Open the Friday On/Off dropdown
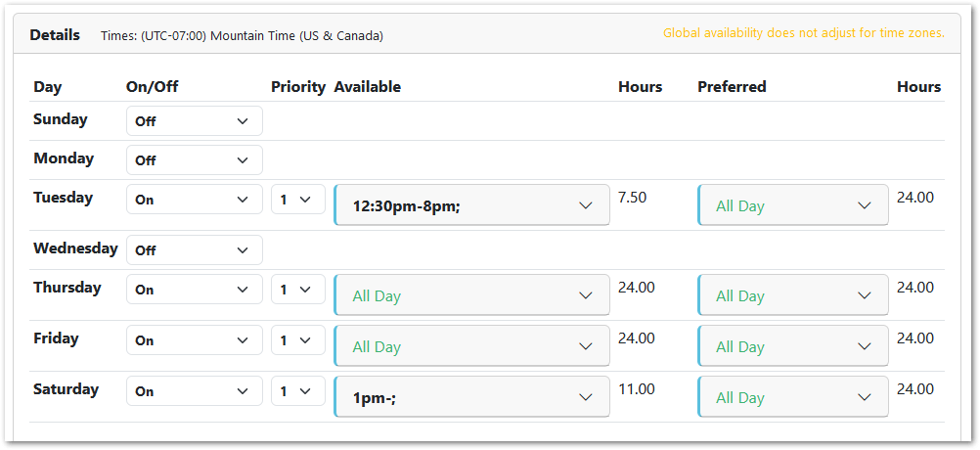 [x=194, y=340]
